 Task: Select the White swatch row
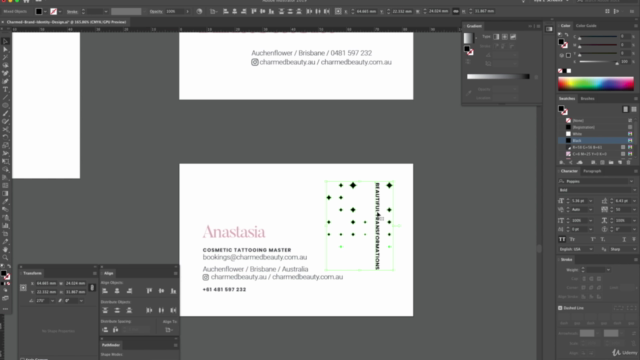595,134
